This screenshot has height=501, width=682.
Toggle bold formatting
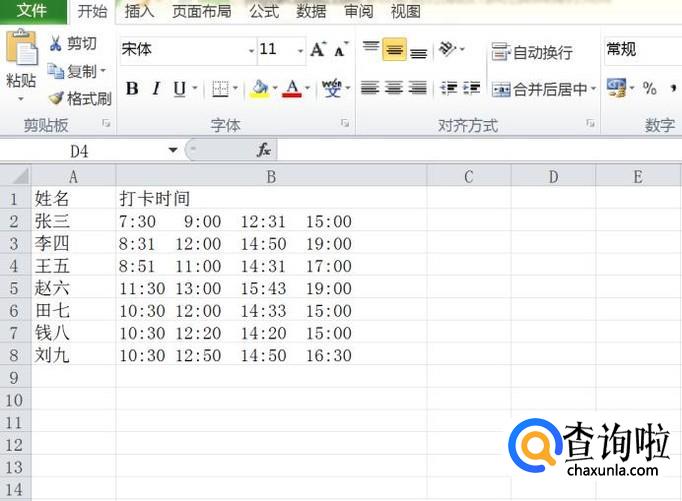132,89
